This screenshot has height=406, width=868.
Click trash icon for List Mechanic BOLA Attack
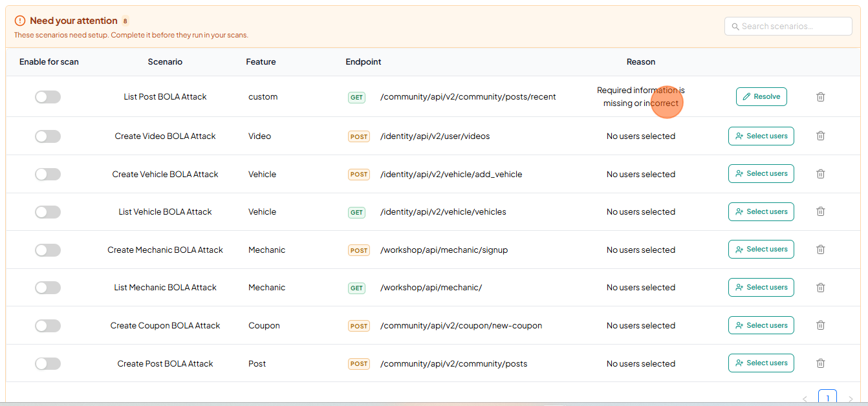820,288
